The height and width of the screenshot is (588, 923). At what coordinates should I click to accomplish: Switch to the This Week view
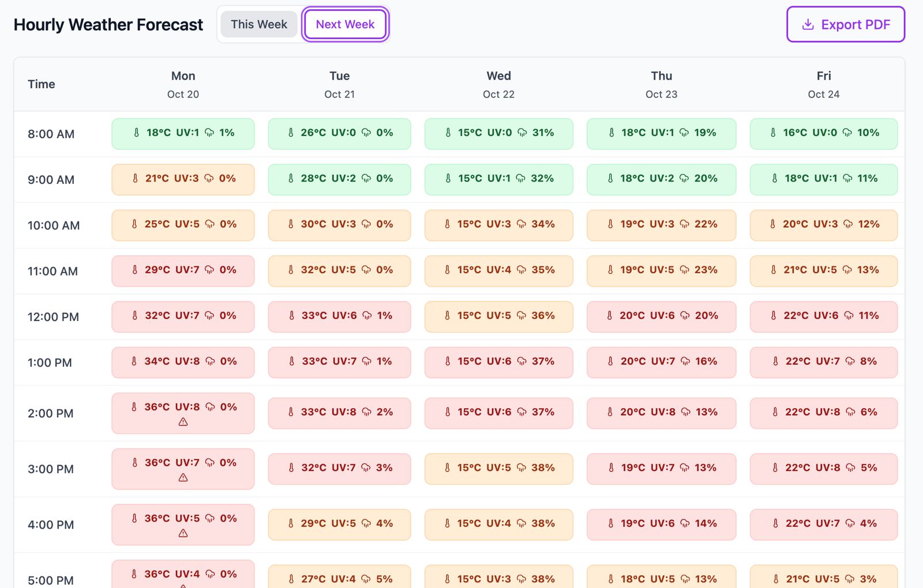tap(258, 24)
